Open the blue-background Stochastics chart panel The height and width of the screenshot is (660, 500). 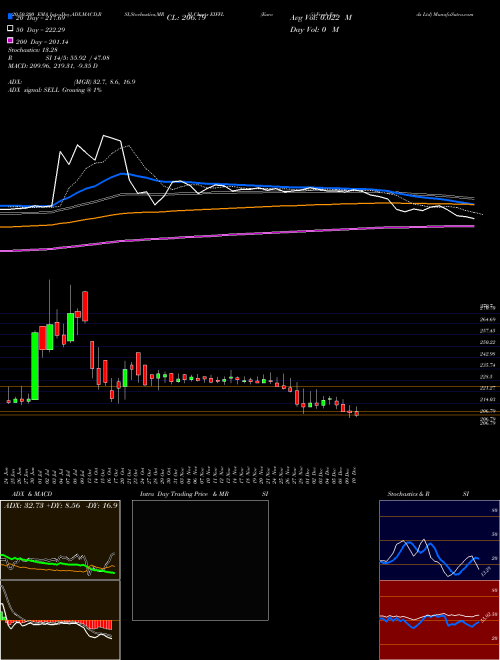pos(440,540)
